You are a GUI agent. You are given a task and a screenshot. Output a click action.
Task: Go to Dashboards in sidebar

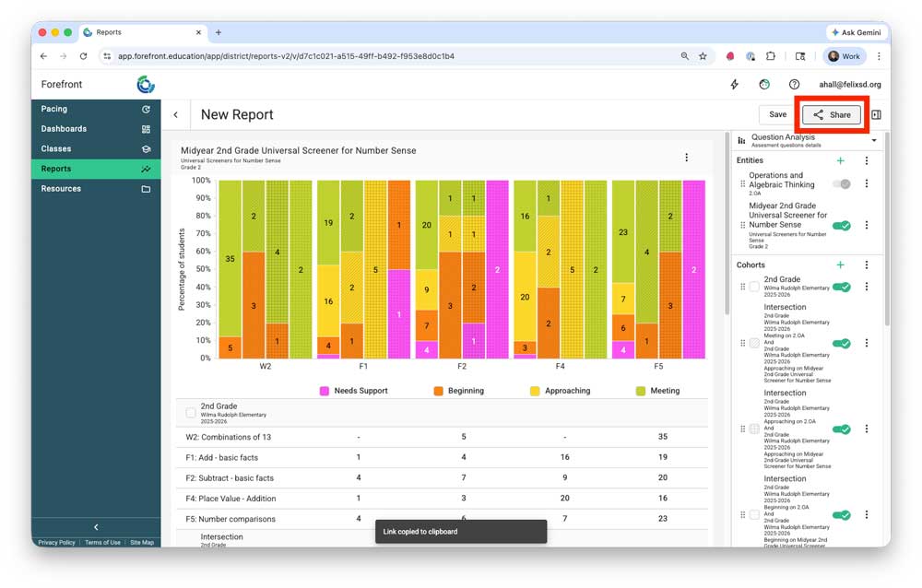(65, 129)
